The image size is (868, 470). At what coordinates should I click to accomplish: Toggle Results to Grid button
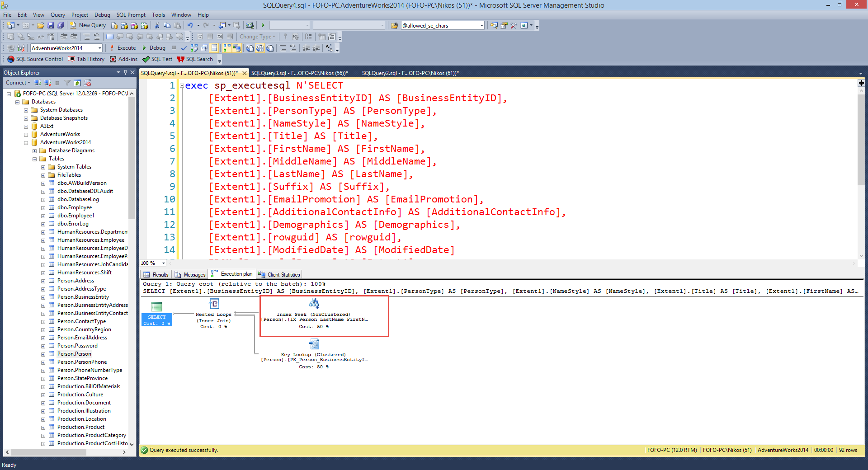coord(260,48)
